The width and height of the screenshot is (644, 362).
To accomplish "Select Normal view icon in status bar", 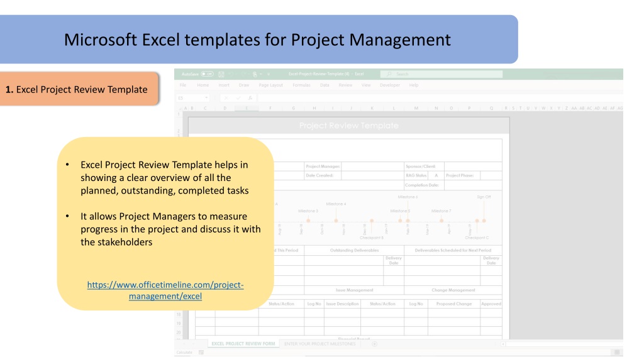I will (x=617, y=352).
